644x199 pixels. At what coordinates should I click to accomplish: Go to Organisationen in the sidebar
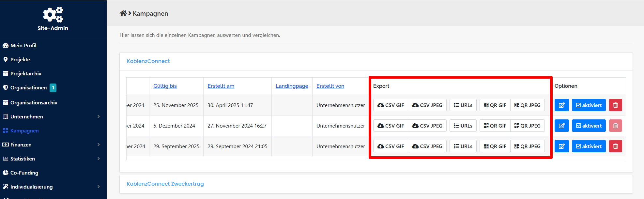[x=28, y=87]
